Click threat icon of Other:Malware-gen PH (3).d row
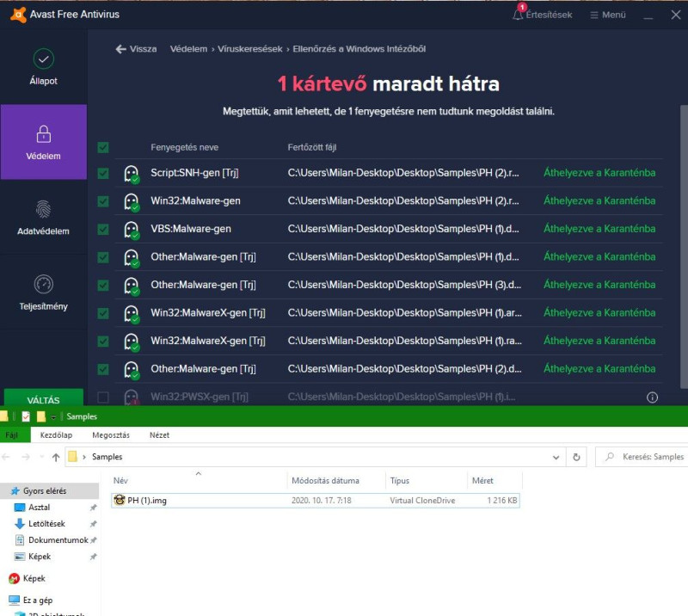688x616 pixels. 132,286
